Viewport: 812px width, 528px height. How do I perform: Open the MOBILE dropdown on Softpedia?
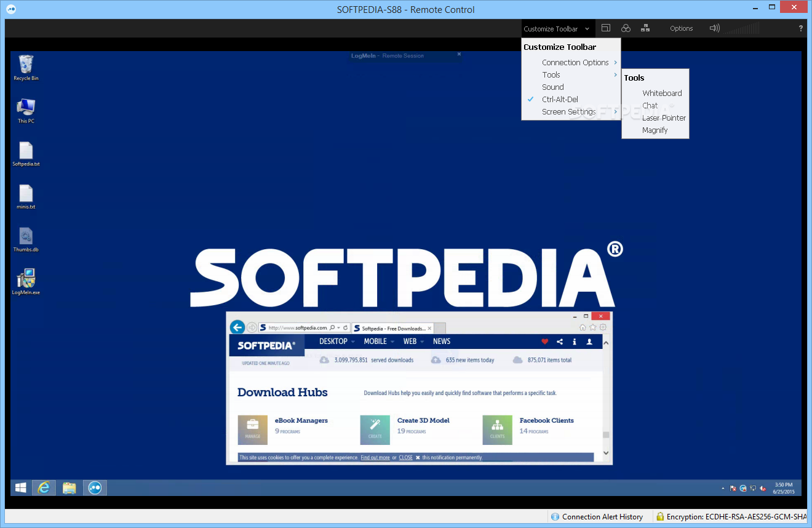pos(379,342)
